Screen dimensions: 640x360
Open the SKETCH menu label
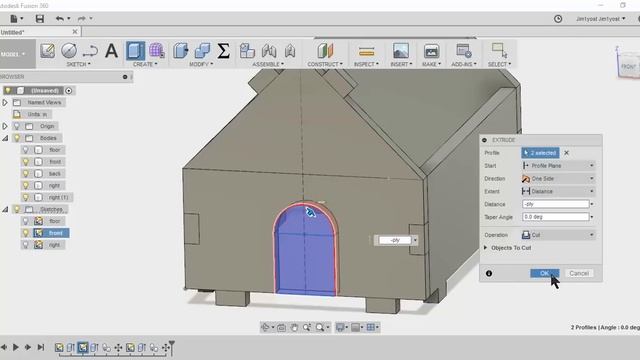click(x=78, y=64)
